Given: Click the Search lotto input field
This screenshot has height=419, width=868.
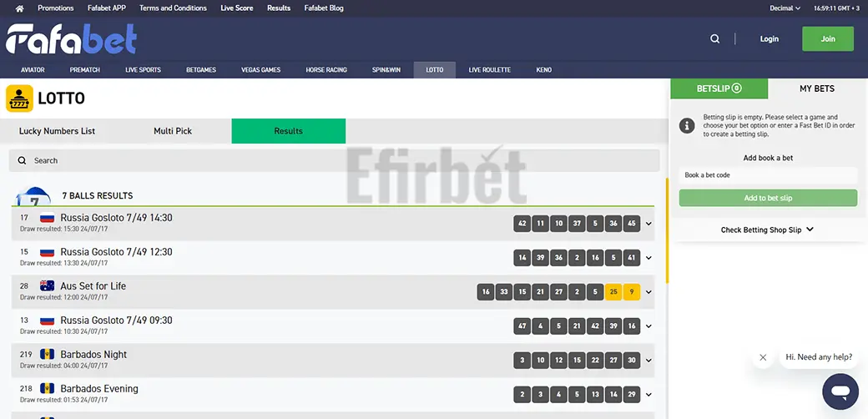Looking at the screenshot, I should pyautogui.click(x=334, y=160).
